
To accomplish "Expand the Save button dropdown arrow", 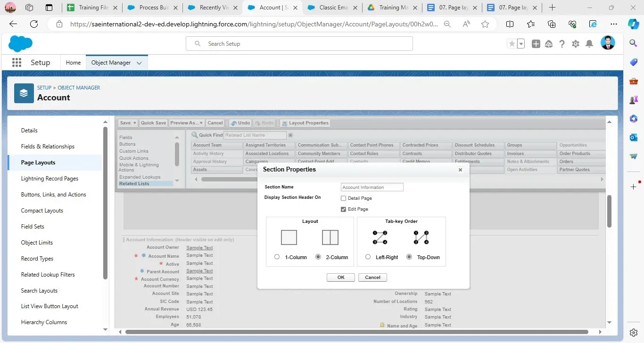I will pos(134,123).
